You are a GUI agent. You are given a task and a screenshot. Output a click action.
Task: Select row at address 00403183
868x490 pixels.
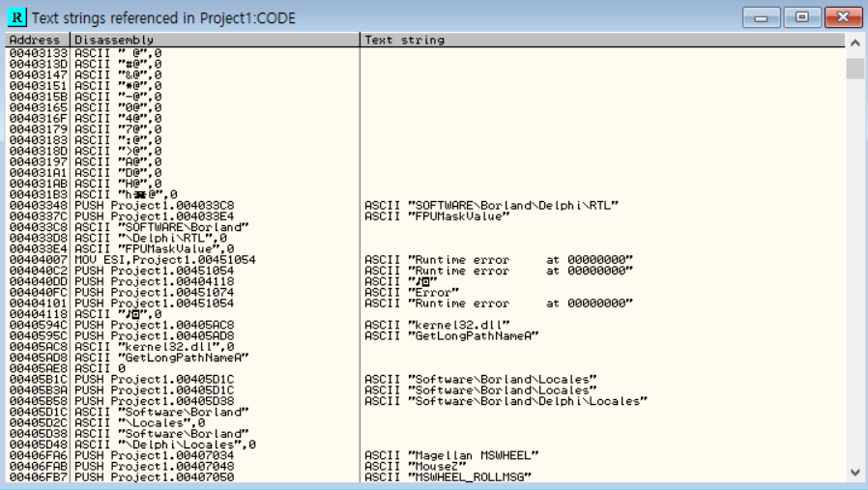pos(425,140)
